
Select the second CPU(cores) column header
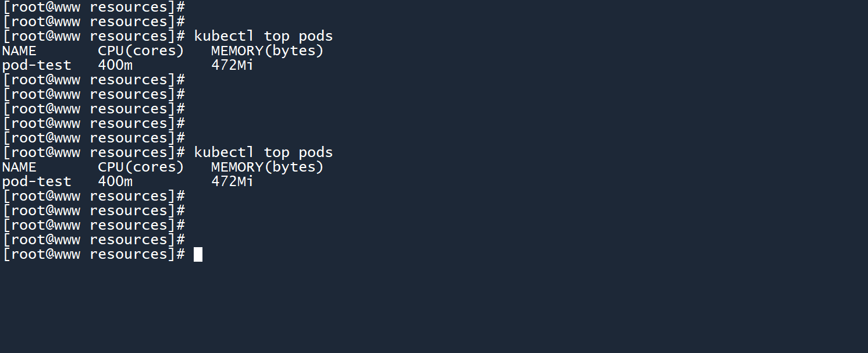[x=141, y=167]
